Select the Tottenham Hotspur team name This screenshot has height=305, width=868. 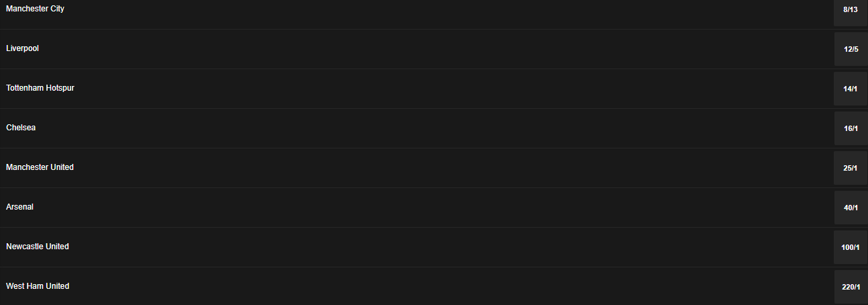(40, 88)
